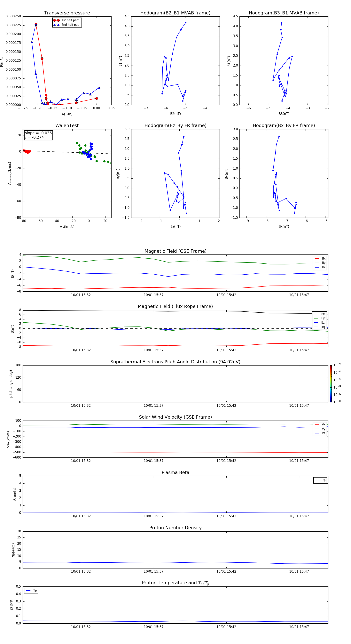The image size is (351, 644).
Task: Click the VA(km/s) axis label
Action: (67, 227)
